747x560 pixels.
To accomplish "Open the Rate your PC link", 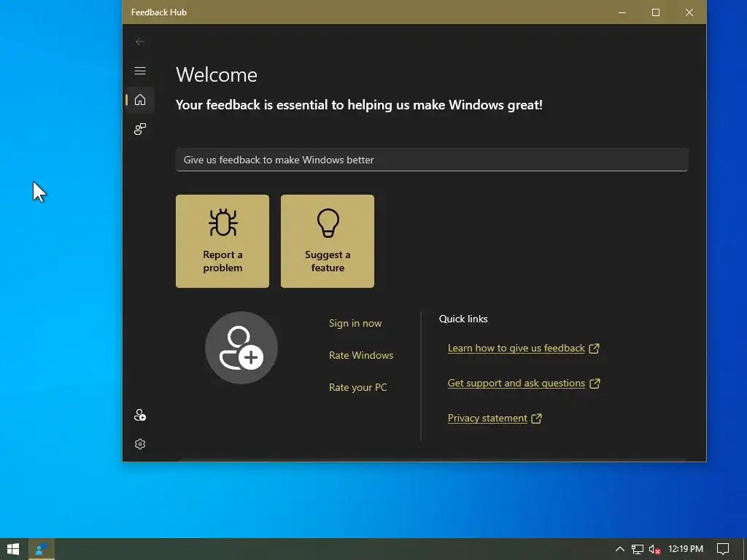I will click(x=357, y=388).
